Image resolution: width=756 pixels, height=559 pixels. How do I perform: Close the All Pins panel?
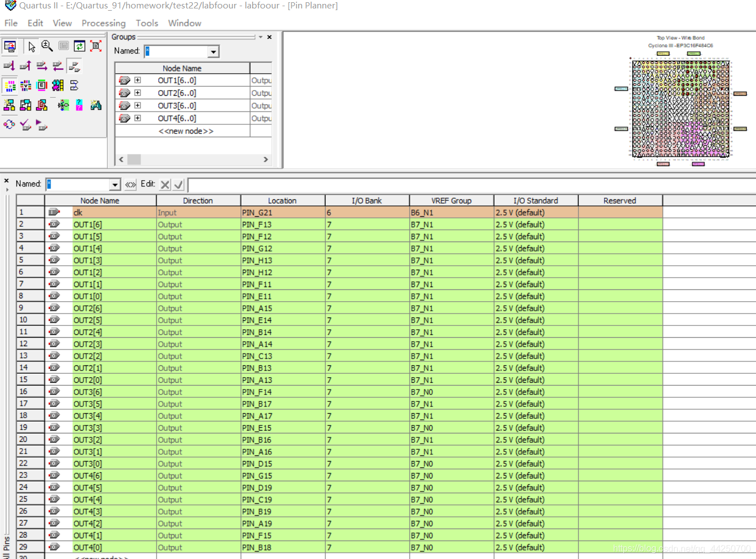tap(6, 181)
